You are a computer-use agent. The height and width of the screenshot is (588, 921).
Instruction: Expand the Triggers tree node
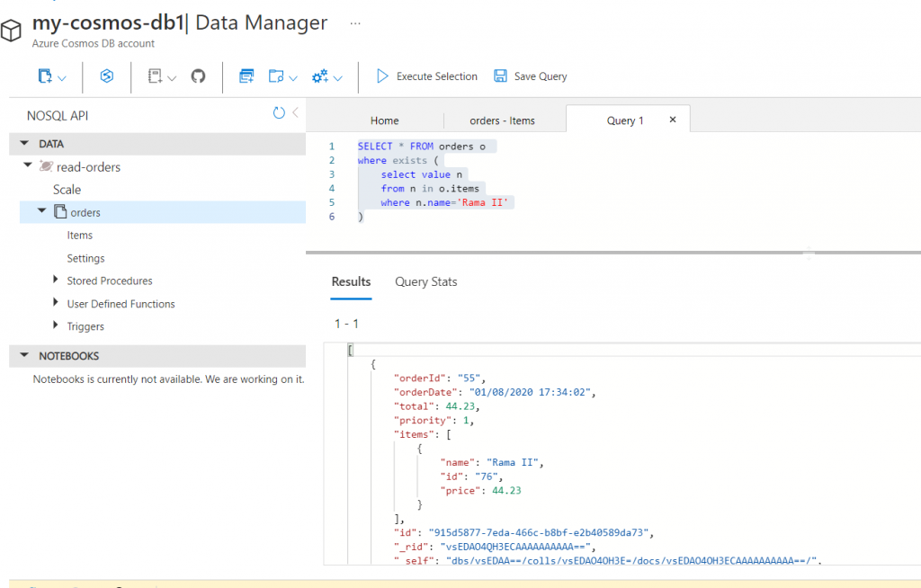(56, 326)
